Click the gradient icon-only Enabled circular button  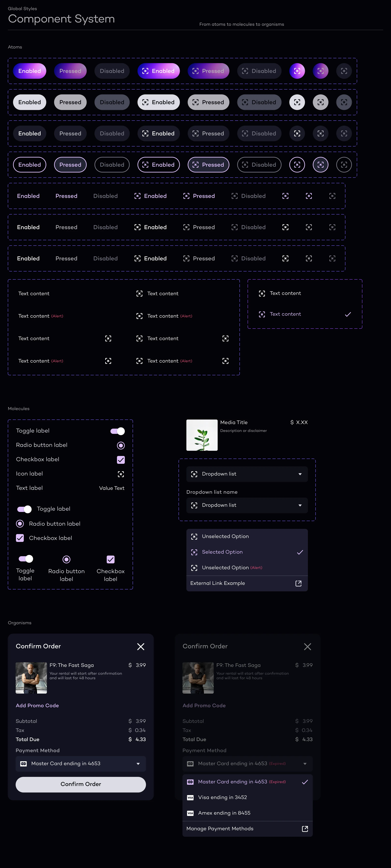click(x=297, y=71)
